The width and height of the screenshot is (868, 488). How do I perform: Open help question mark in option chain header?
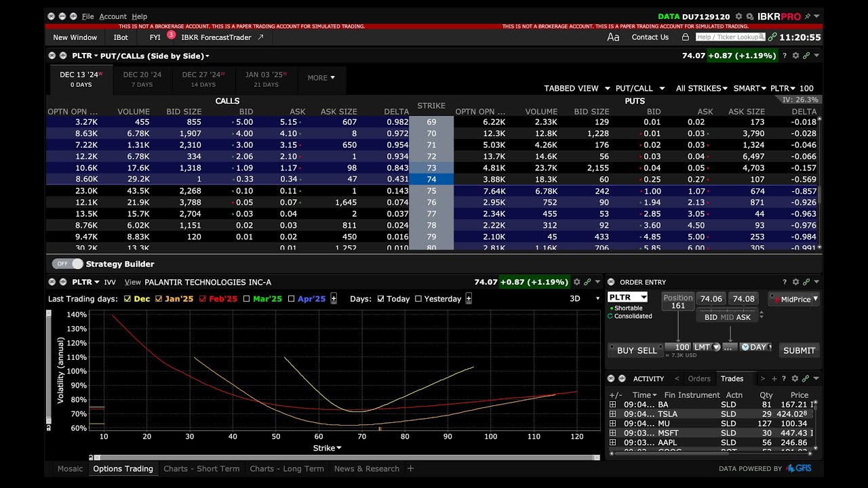tap(785, 56)
